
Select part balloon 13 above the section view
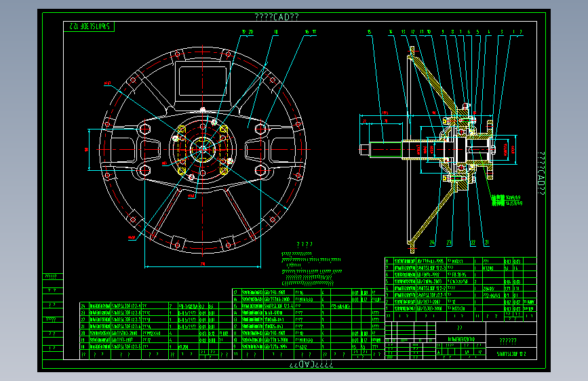click(x=403, y=33)
